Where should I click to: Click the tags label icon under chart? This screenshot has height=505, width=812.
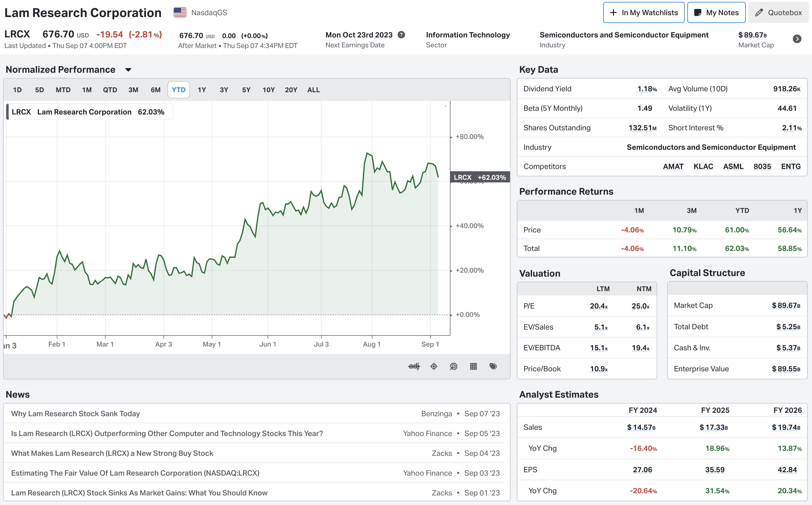493,366
